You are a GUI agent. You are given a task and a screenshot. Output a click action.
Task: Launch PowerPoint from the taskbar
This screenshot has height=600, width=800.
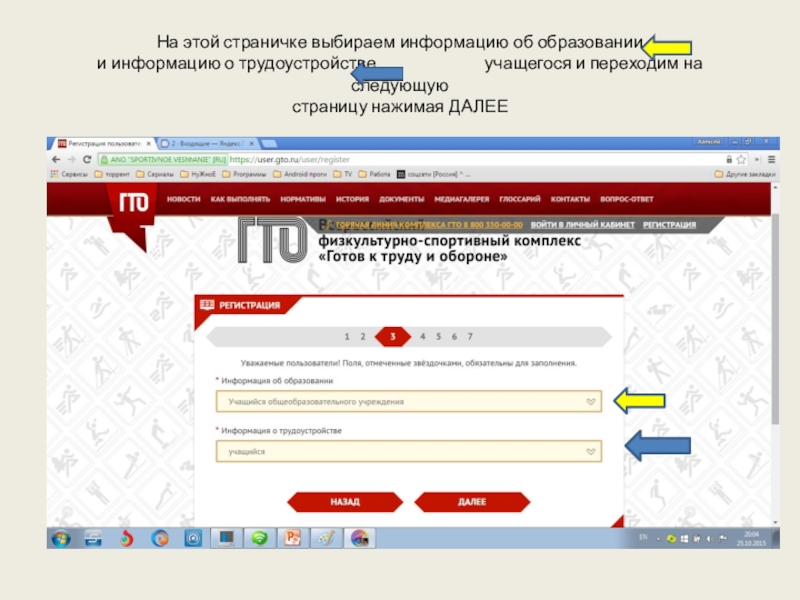point(292,538)
